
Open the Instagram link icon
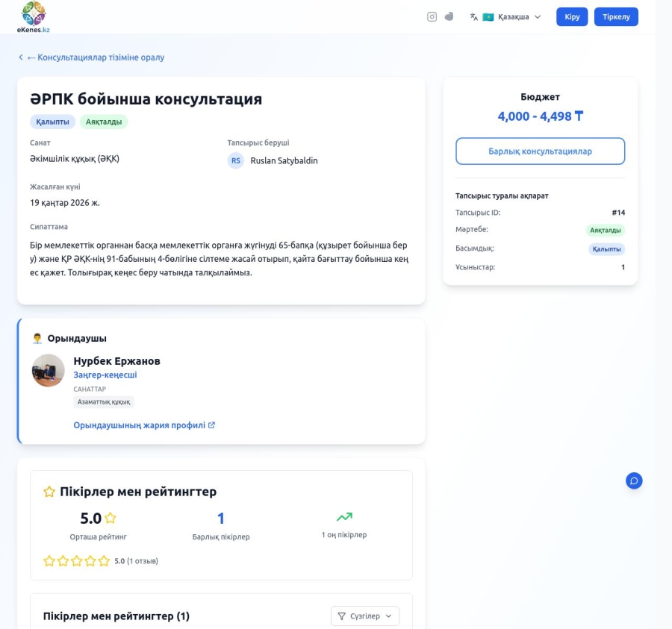click(x=432, y=16)
